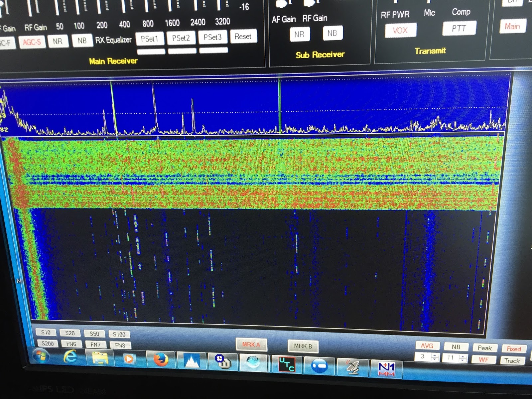Select equalizer preset PSet3
Viewport: 532px width, 399px height.
(212, 37)
